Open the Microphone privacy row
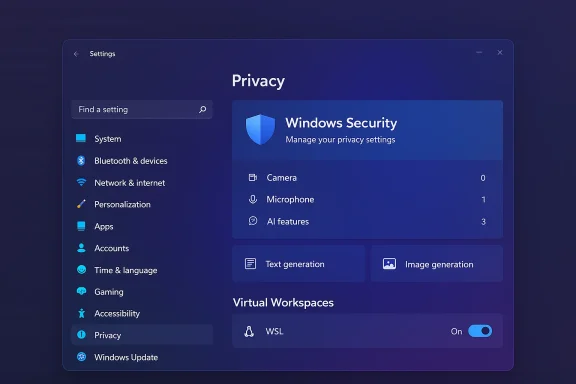The image size is (576, 384). 367,200
